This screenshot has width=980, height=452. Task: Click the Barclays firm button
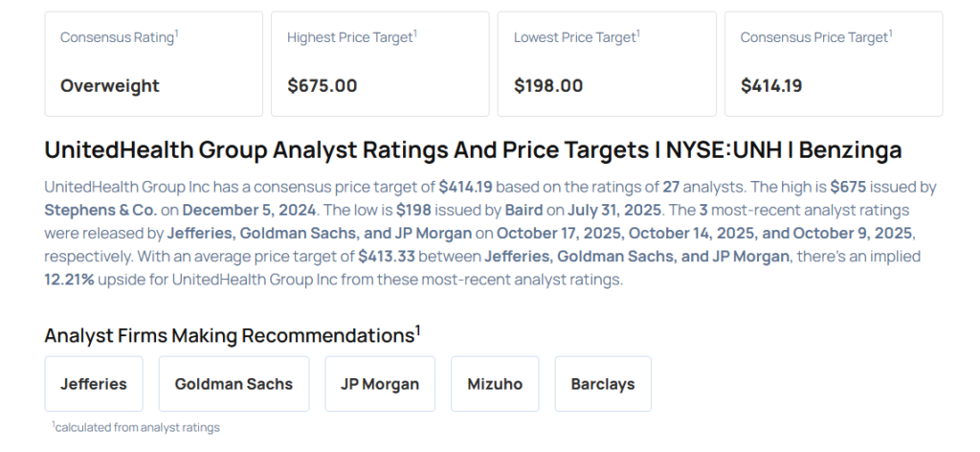pyautogui.click(x=603, y=384)
